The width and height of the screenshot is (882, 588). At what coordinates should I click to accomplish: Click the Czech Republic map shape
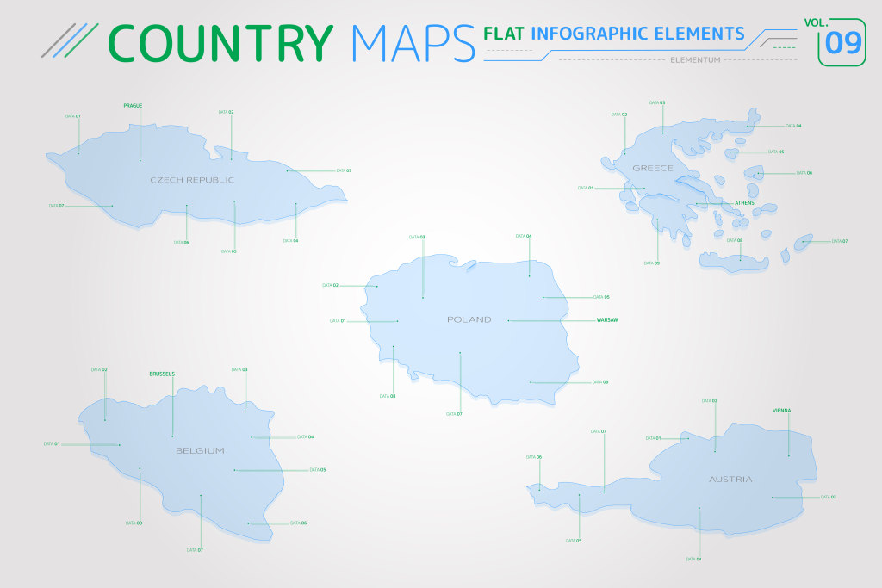198,196
